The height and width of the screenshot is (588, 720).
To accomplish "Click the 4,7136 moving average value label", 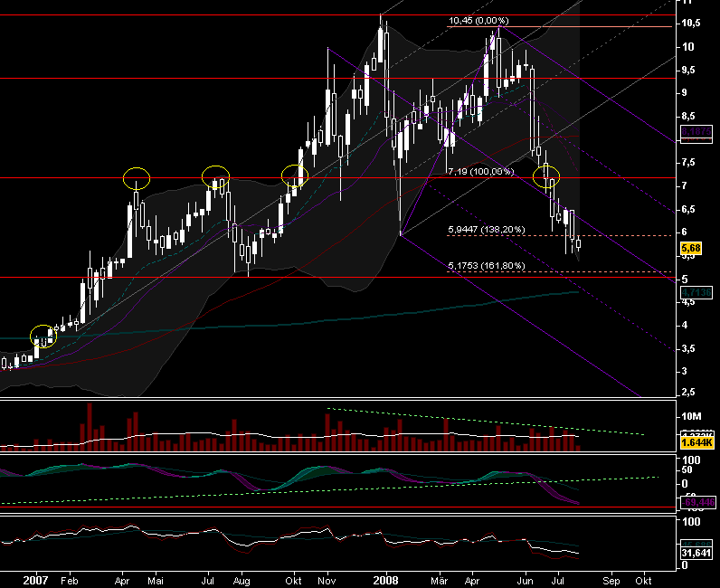I will (696, 292).
